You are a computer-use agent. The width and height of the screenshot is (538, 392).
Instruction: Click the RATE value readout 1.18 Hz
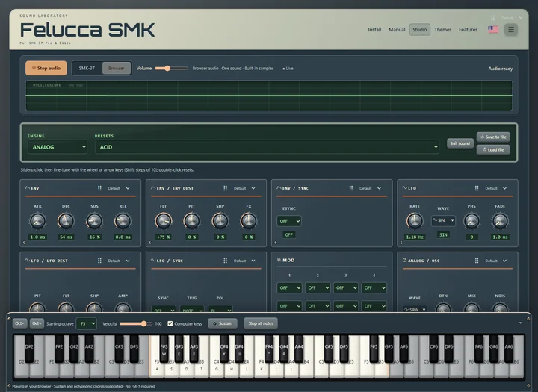(x=415, y=237)
